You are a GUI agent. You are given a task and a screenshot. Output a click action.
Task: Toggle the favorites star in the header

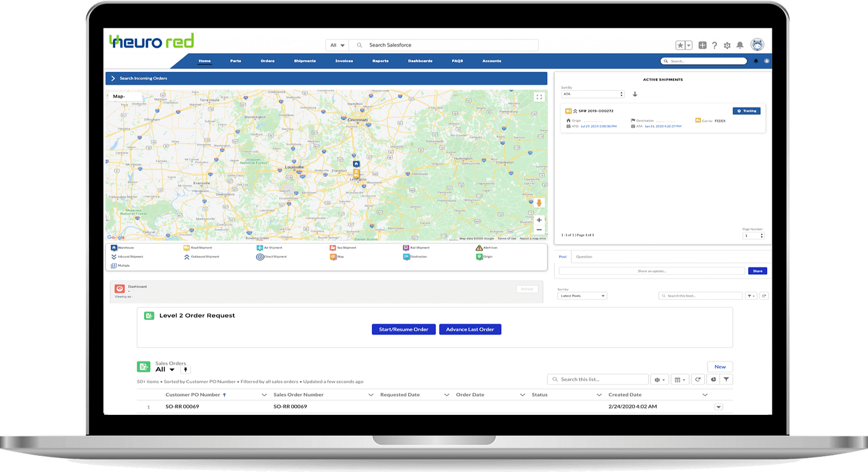click(x=680, y=44)
